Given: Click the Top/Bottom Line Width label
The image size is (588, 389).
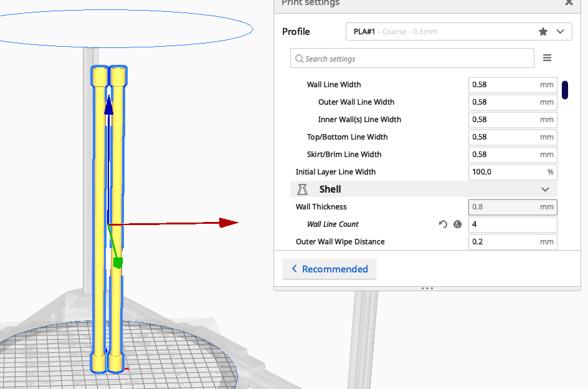Looking at the screenshot, I should pos(347,137).
